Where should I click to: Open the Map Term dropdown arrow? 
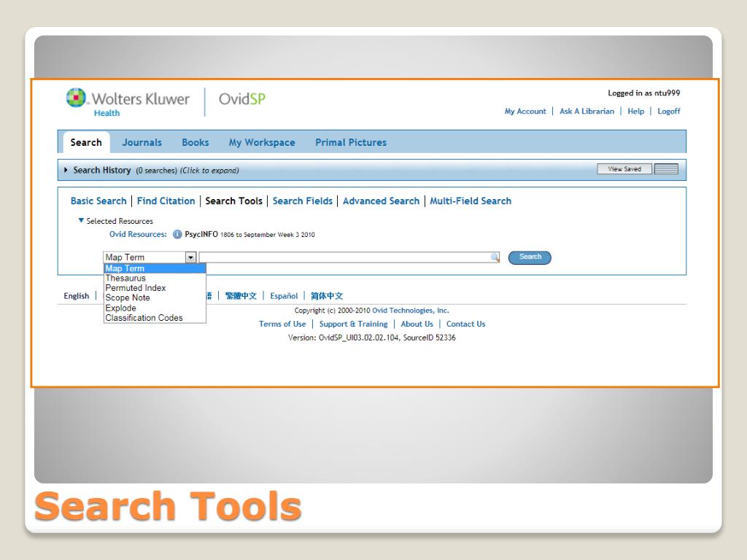(x=190, y=257)
